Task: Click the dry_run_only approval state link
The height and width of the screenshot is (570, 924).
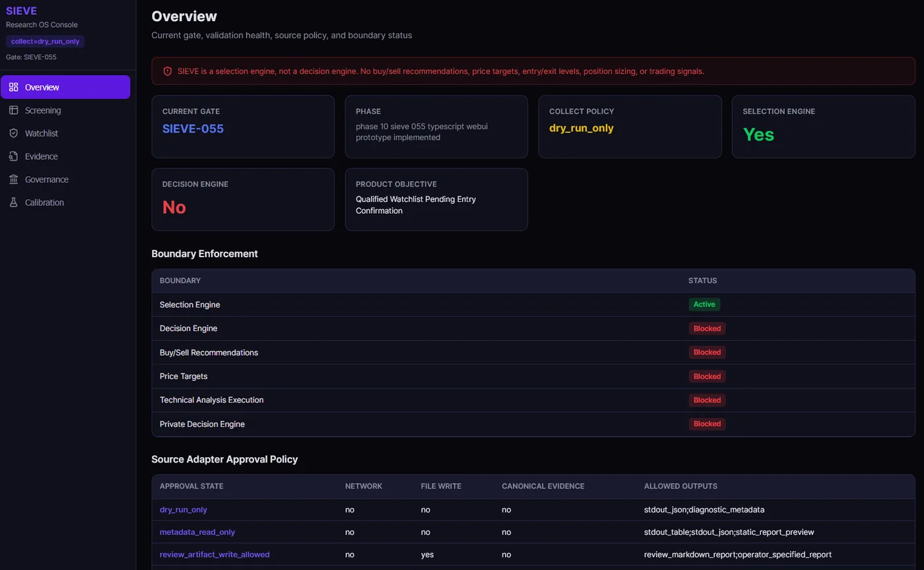Action: coord(183,510)
